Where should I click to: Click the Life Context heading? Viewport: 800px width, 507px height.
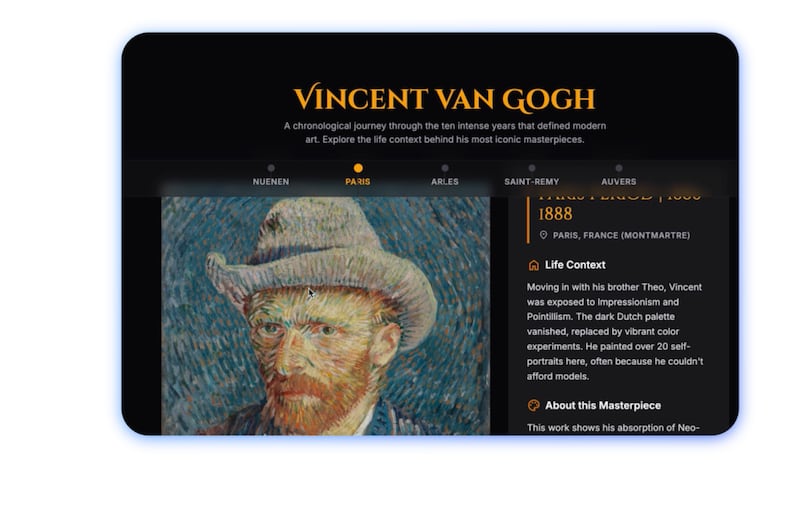coord(575,265)
